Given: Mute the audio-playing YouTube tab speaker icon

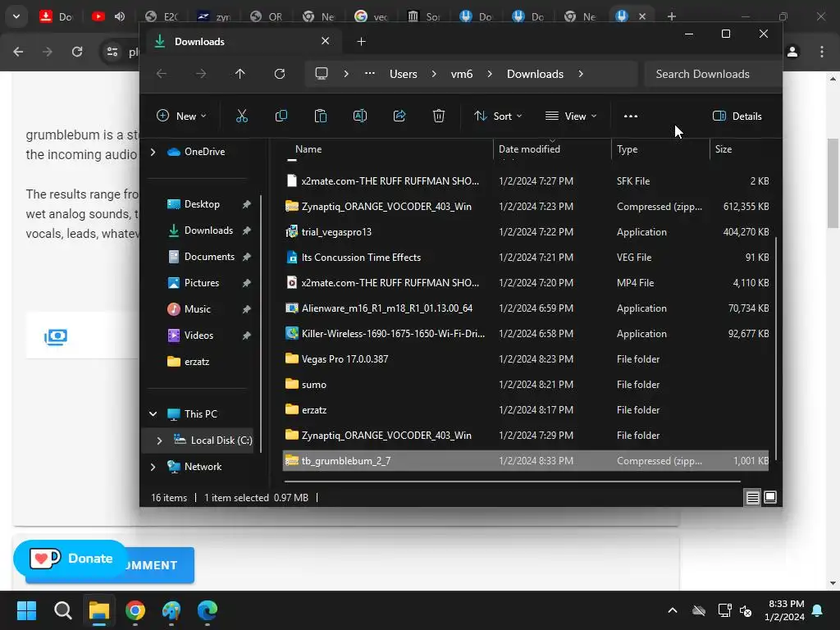Looking at the screenshot, I should [120, 16].
